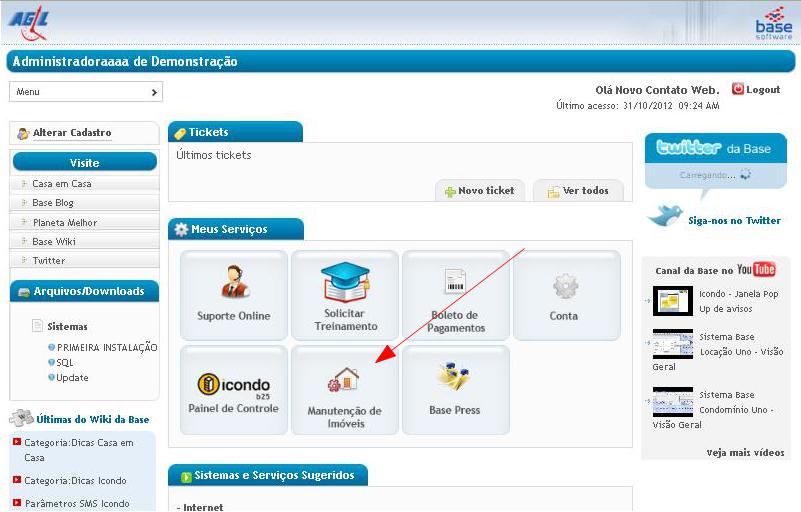The width and height of the screenshot is (801, 512).
Task: Open the Base Press icon
Action: point(454,377)
